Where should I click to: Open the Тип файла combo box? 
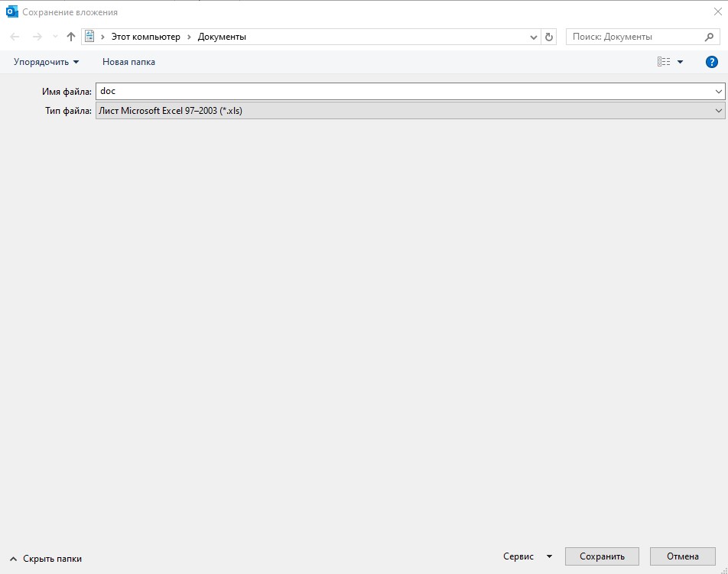click(x=410, y=111)
